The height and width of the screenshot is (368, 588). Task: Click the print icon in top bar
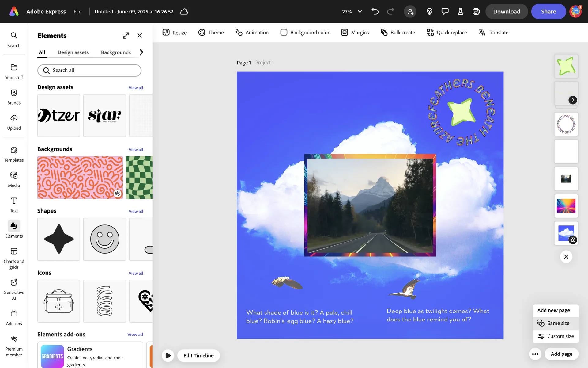(476, 12)
